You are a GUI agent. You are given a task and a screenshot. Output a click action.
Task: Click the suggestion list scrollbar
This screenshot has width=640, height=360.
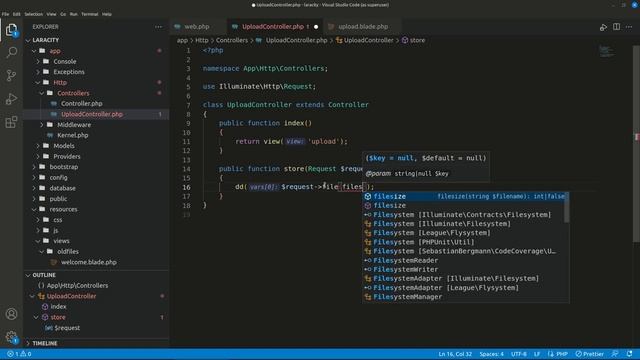(x=566, y=207)
